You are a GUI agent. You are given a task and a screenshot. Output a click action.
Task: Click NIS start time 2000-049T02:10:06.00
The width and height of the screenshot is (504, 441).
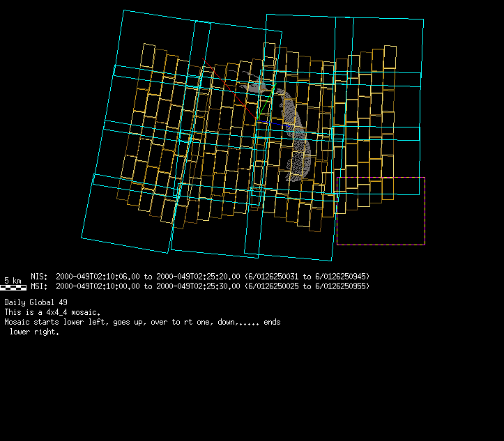(98, 276)
